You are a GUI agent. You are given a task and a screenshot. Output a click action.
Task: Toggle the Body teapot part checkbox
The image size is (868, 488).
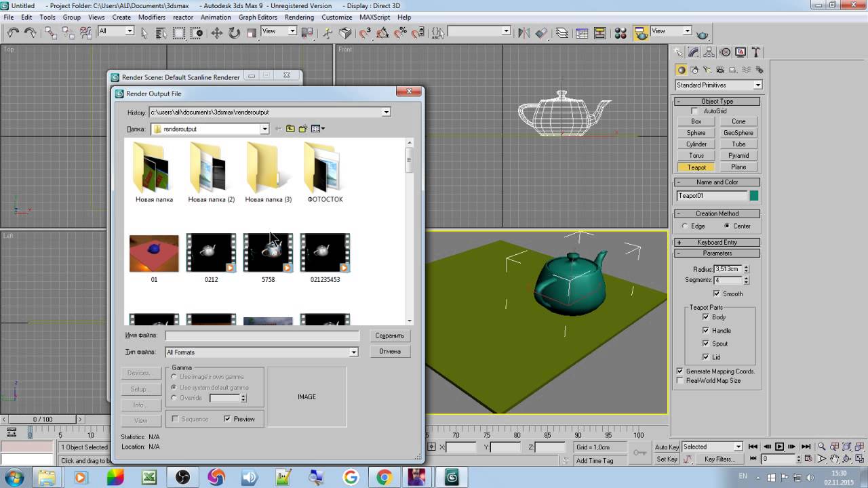tap(706, 317)
